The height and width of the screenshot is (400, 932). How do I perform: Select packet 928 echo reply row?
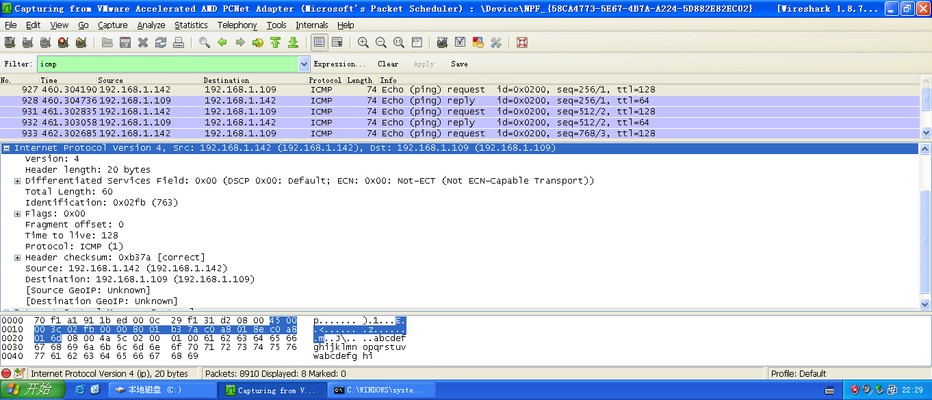[400, 100]
